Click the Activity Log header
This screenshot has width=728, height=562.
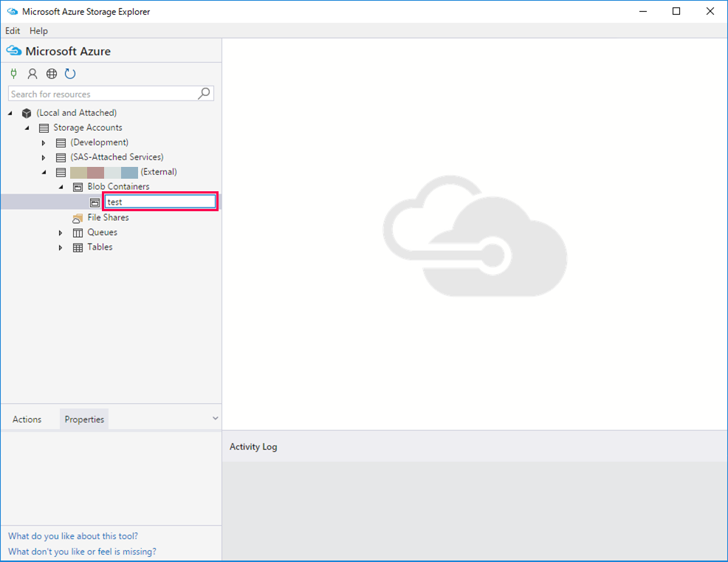pos(253,447)
